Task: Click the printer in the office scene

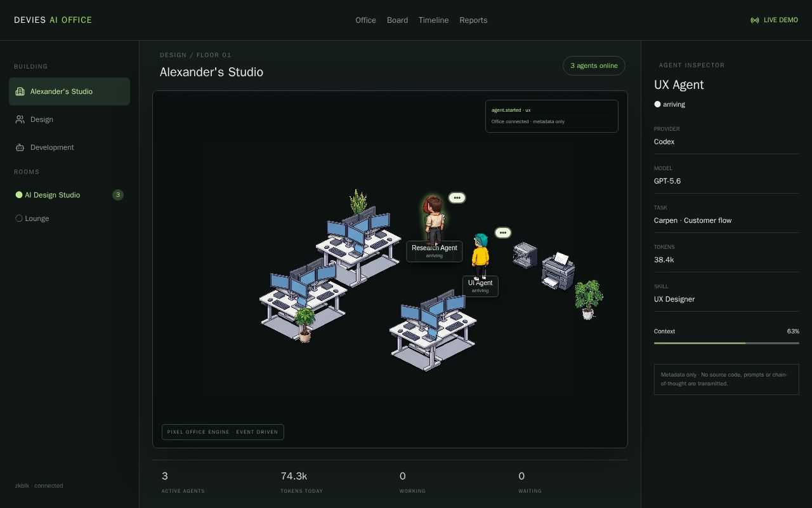Action: click(558, 271)
